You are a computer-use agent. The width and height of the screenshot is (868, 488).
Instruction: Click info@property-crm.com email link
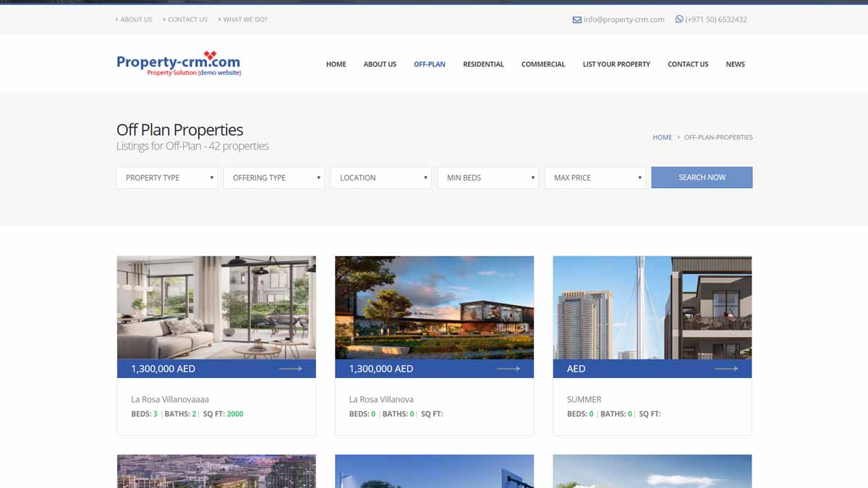click(x=624, y=20)
